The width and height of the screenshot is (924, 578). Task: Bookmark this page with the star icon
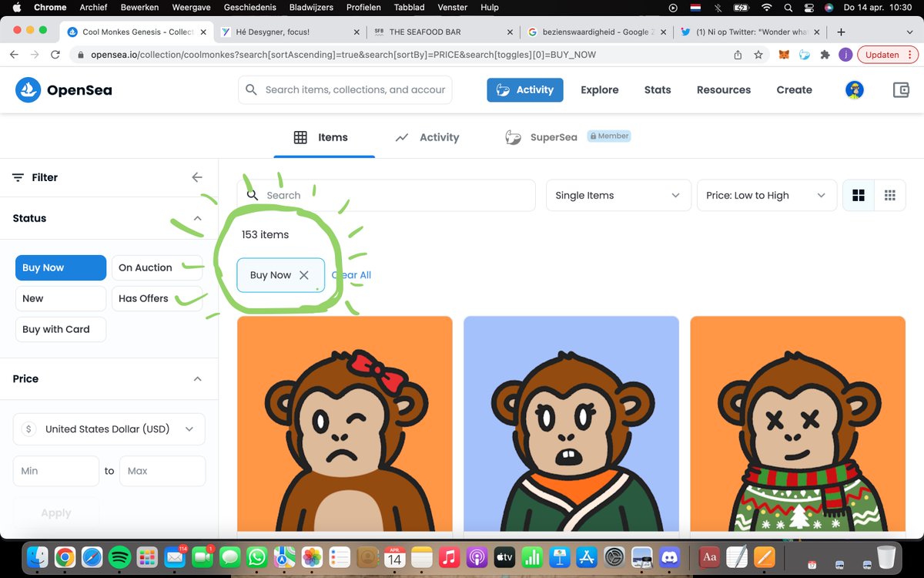[x=758, y=55]
